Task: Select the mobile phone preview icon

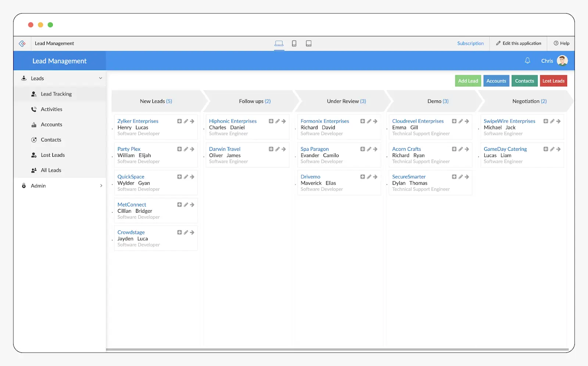Action: tap(294, 43)
